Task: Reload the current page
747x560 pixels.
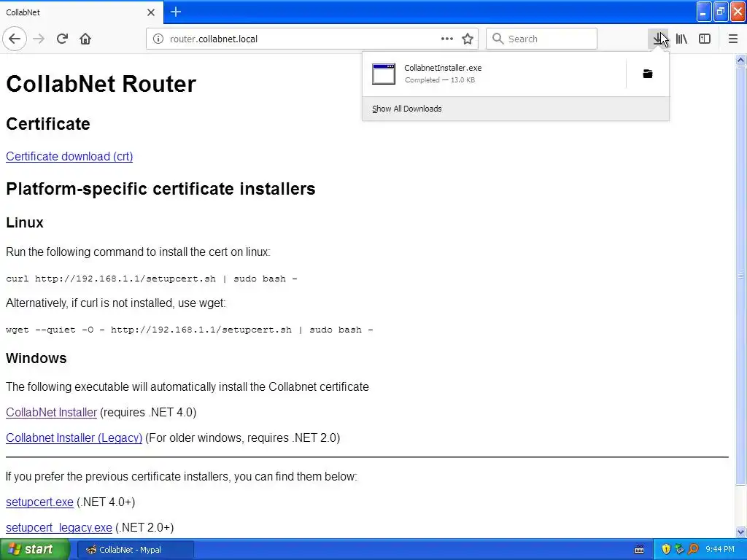Action: point(62,39)
